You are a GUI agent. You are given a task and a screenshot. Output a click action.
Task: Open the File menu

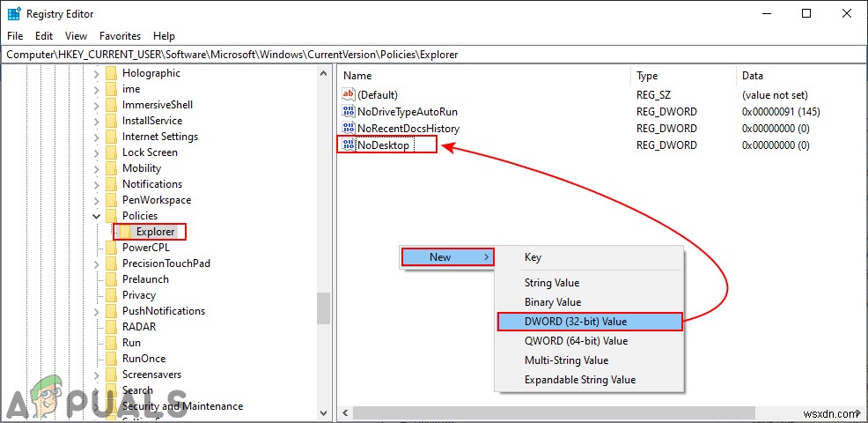tap(15, 36)
